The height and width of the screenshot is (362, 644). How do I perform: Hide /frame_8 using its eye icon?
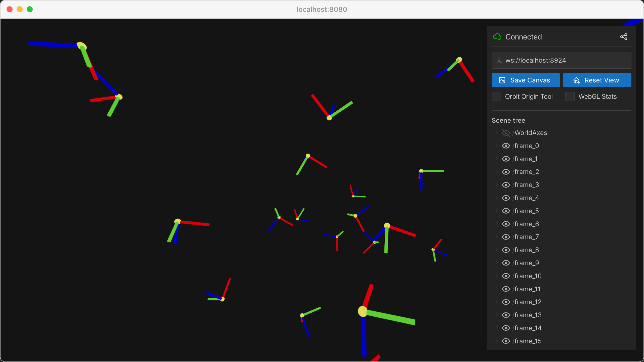pos(506,250)
